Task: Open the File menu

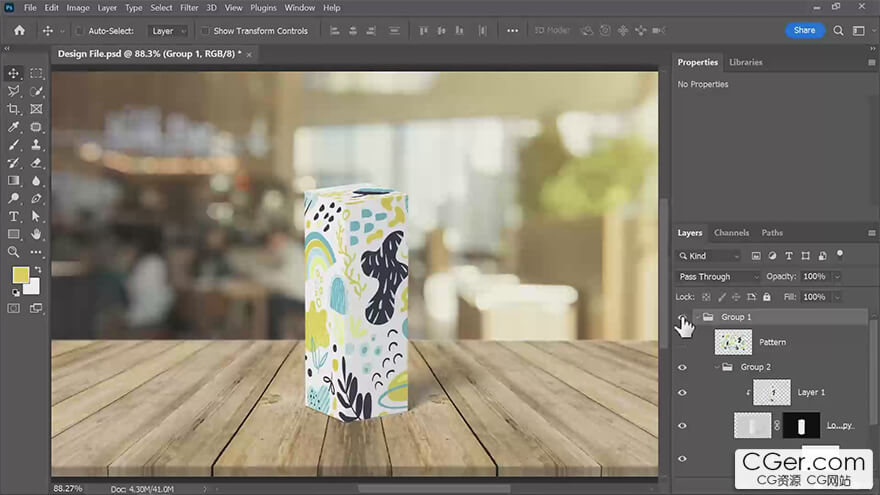Action: pos(30,8)
